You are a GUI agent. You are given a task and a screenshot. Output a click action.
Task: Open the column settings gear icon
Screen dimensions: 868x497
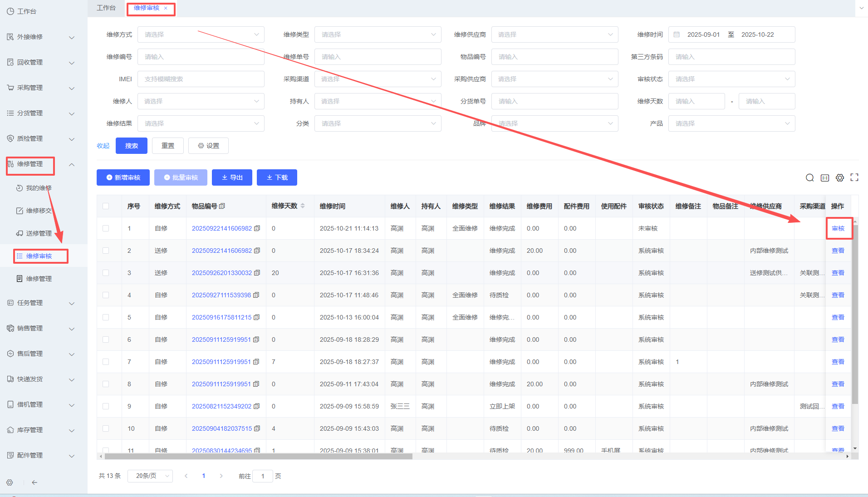840,178
